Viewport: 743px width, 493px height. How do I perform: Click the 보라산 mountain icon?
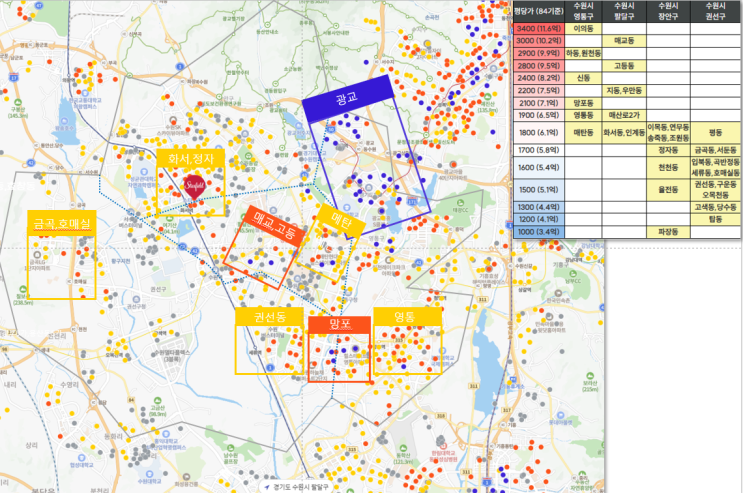pyautogui.click(x=590, y=375)
